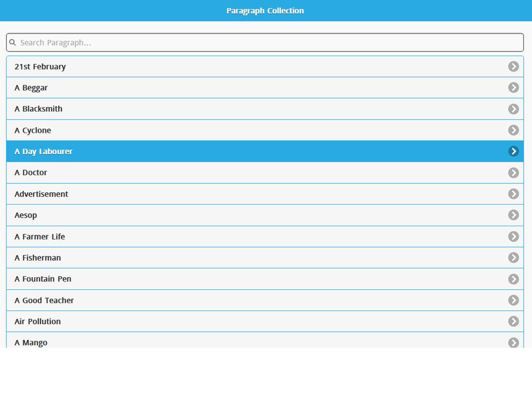532x404 pixels.
Task: Select the A Good Teacher entry
Action: point(264,300)
